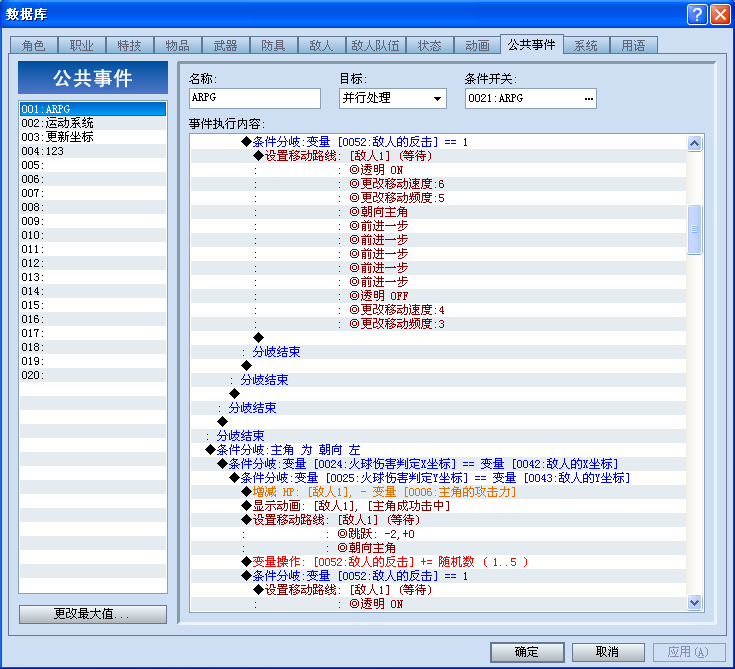Screen dimensions: 735x669
Task: Select the 增减 HP [敌人1] line
Action: (438, 492)
